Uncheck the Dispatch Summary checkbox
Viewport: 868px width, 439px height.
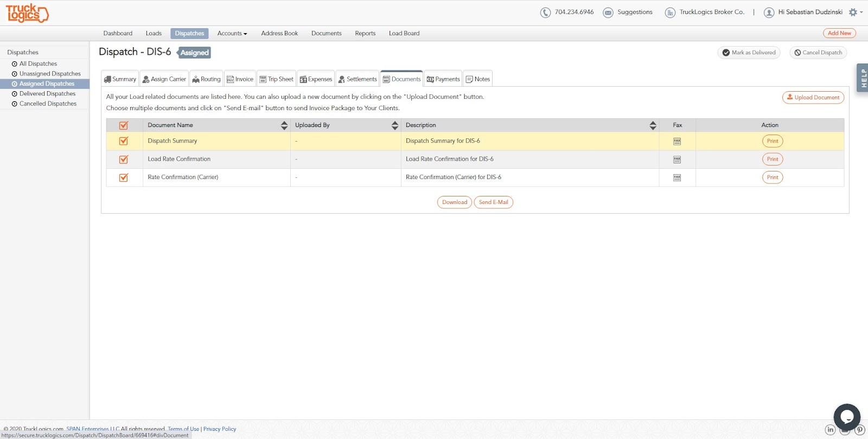[124, 141]
